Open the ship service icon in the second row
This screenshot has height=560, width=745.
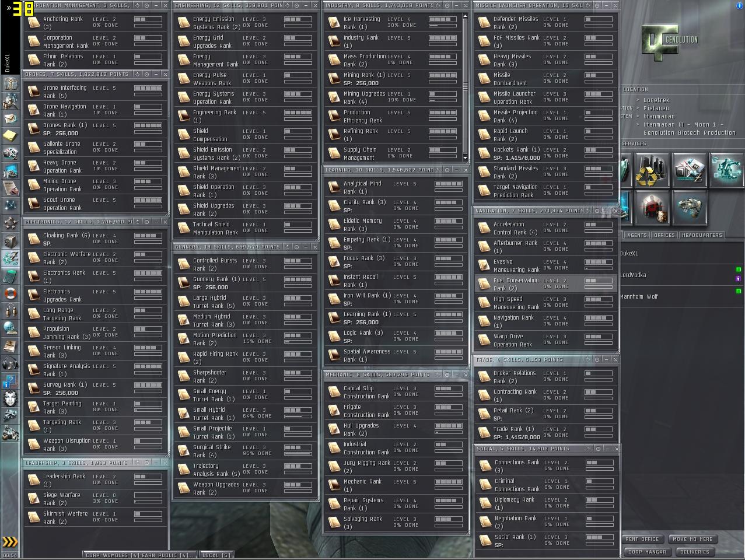point(689,208)
